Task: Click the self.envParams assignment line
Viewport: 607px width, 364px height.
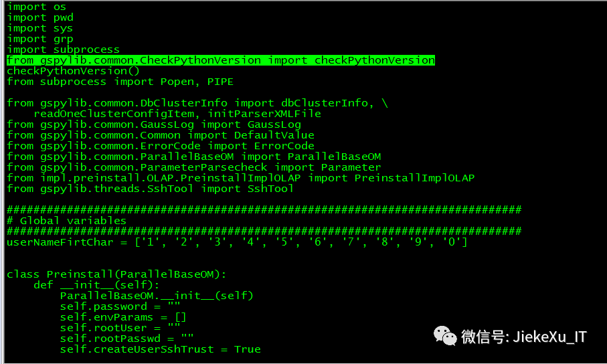Action: tap(123, 317)
